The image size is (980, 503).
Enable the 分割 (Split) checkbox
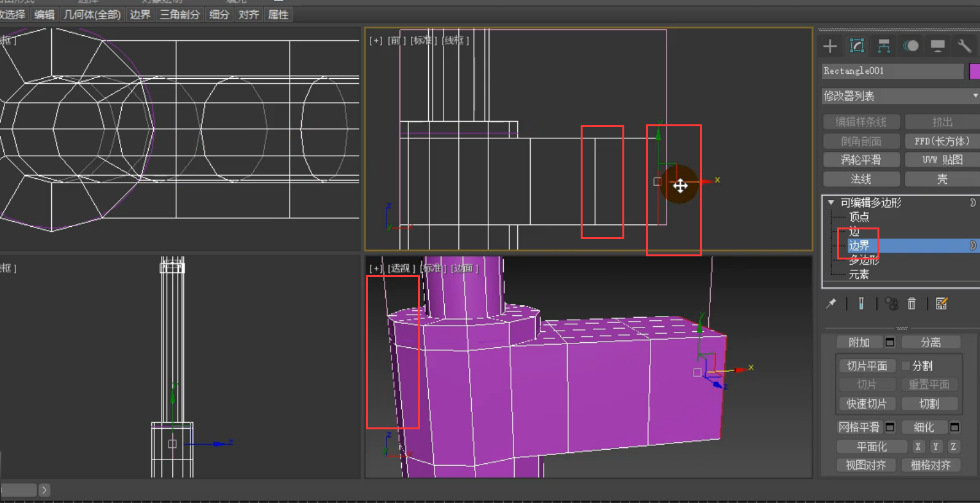click(906, 366)
